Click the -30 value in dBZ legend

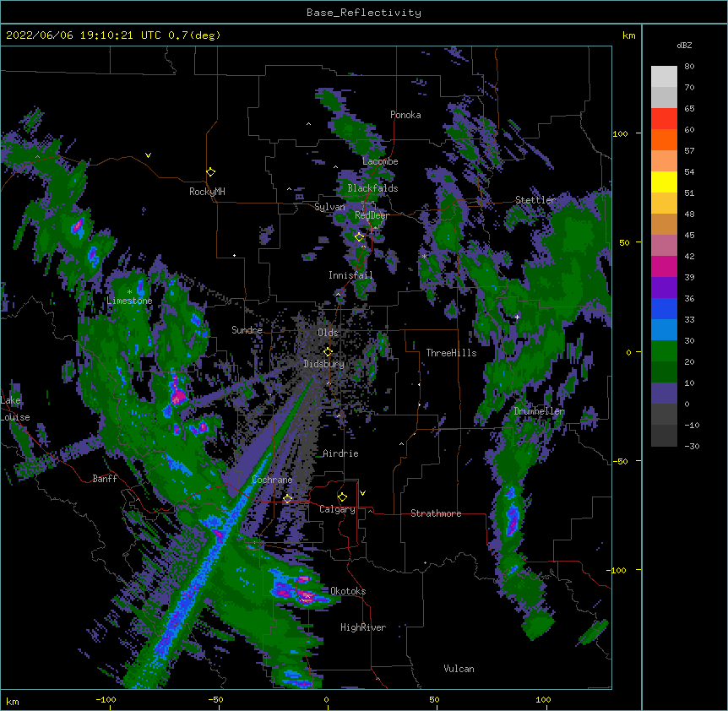click(692, 447)
